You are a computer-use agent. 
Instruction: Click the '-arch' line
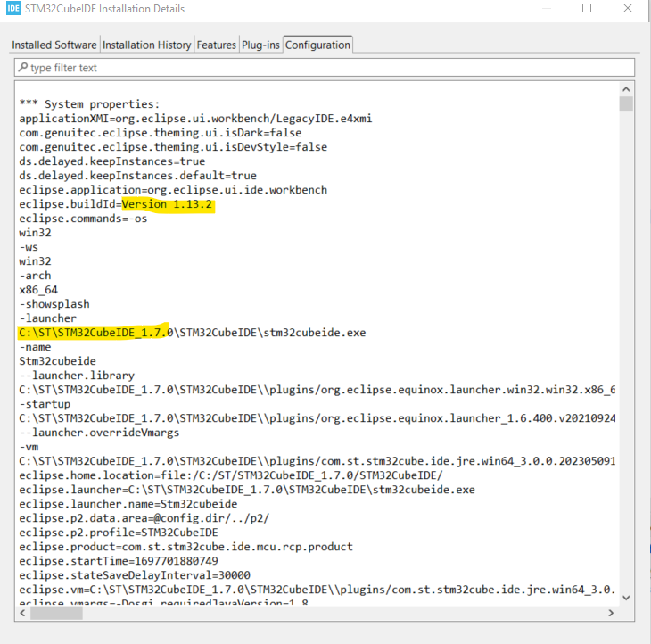(35, 276)
